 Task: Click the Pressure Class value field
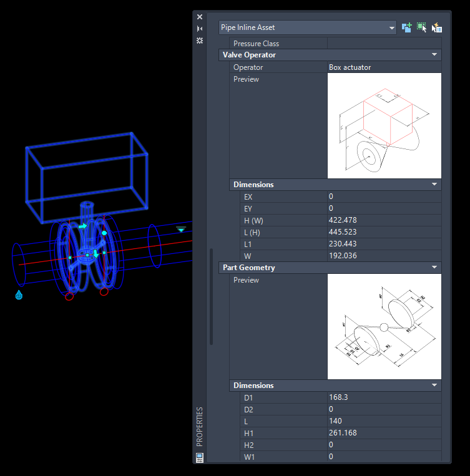384,44
